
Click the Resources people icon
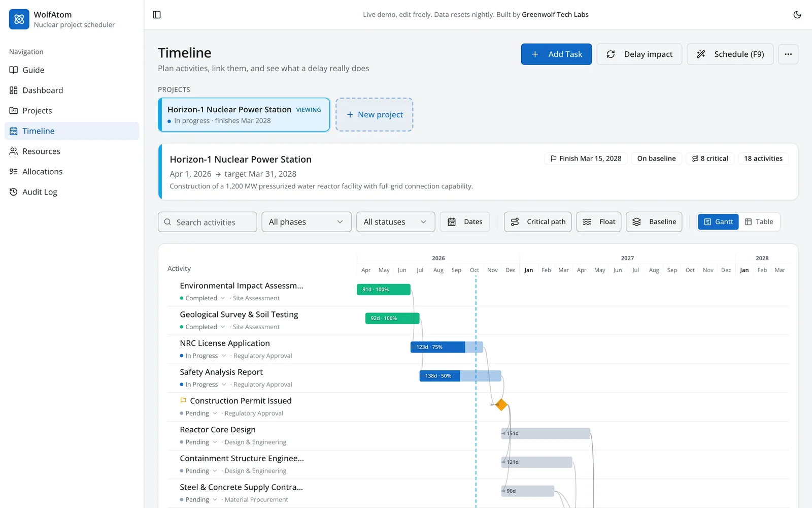point(14,151)
